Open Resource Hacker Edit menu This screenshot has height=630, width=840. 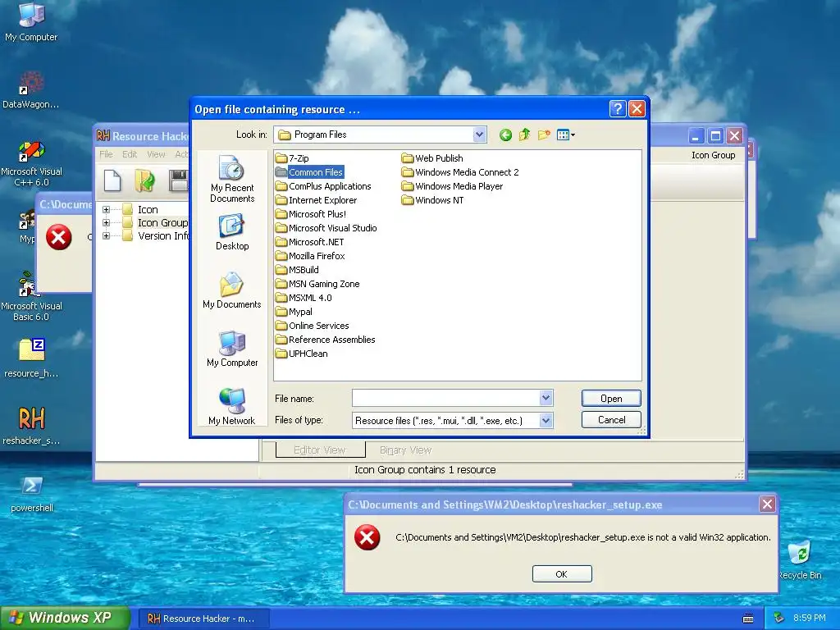click(x=129, y=154)
